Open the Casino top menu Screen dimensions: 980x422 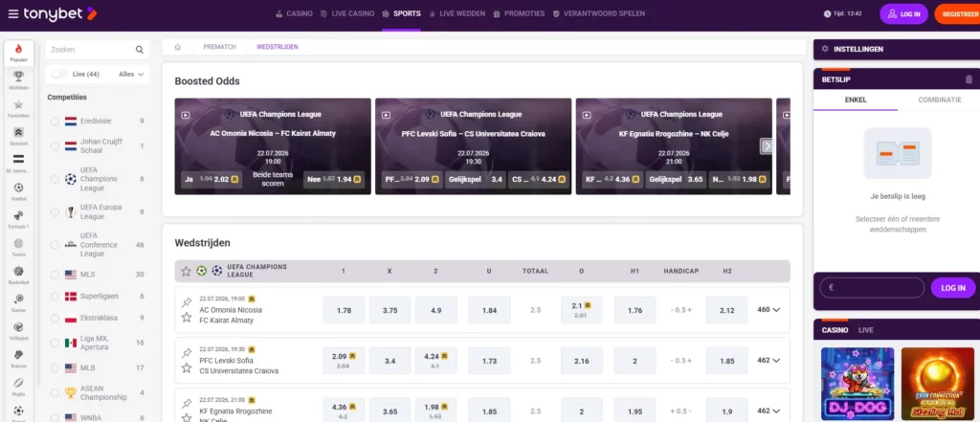pyautogui.click(x=294, y=13)
